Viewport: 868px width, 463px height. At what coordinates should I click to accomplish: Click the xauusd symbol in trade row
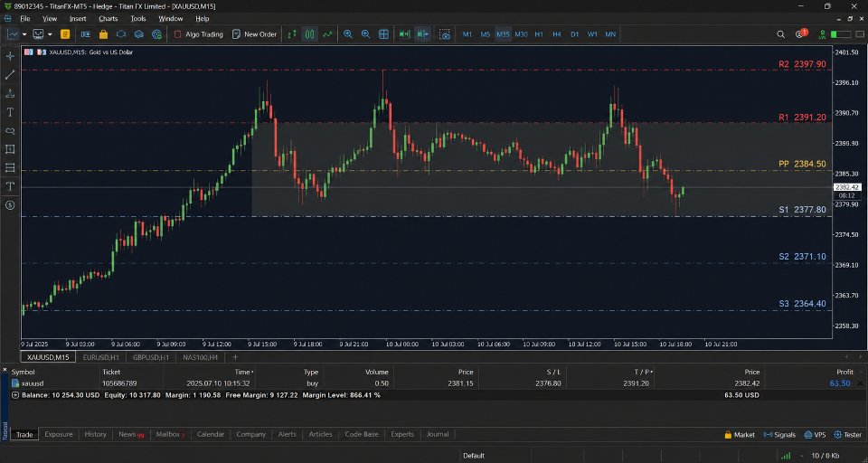coord(33,383)
